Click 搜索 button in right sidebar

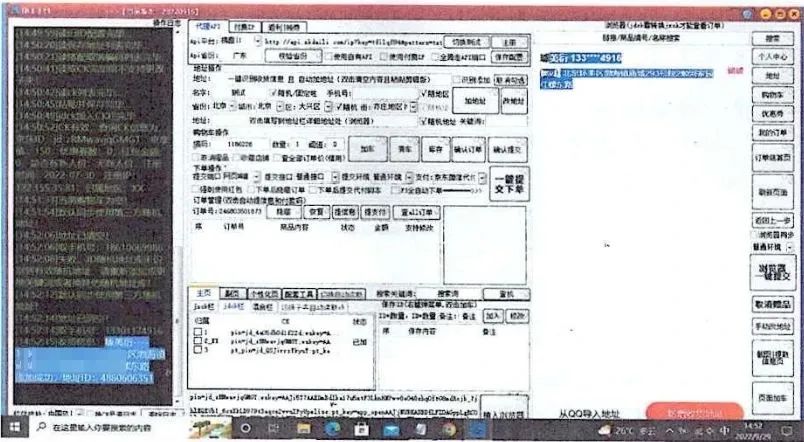[x=772, y=38]
